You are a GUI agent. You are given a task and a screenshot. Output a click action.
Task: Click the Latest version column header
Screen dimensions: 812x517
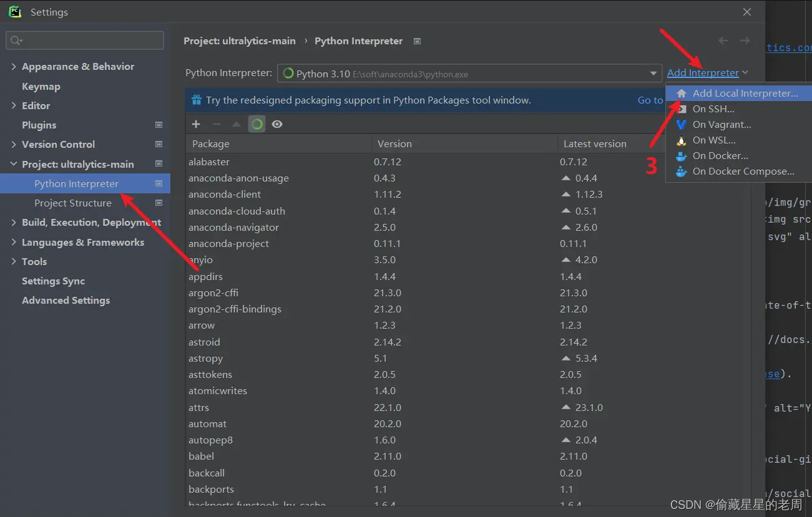tap(612, 143)
